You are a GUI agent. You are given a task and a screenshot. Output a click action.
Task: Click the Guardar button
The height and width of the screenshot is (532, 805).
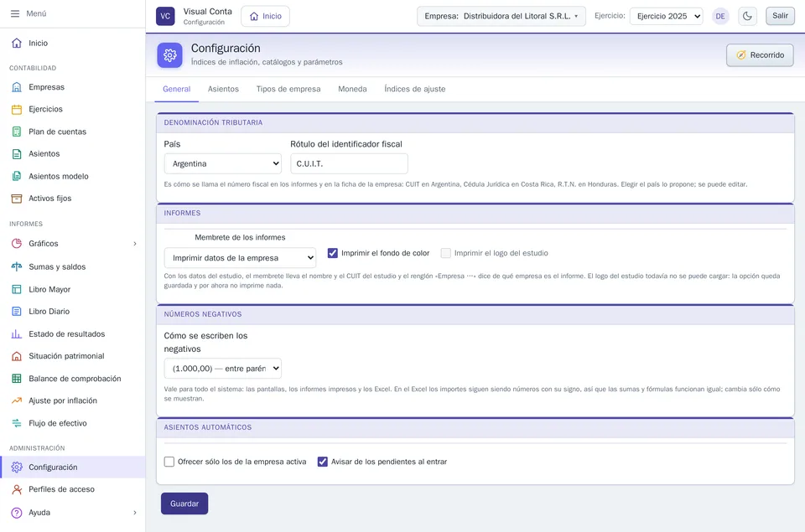pyautogui.click(x=184, y=504)
